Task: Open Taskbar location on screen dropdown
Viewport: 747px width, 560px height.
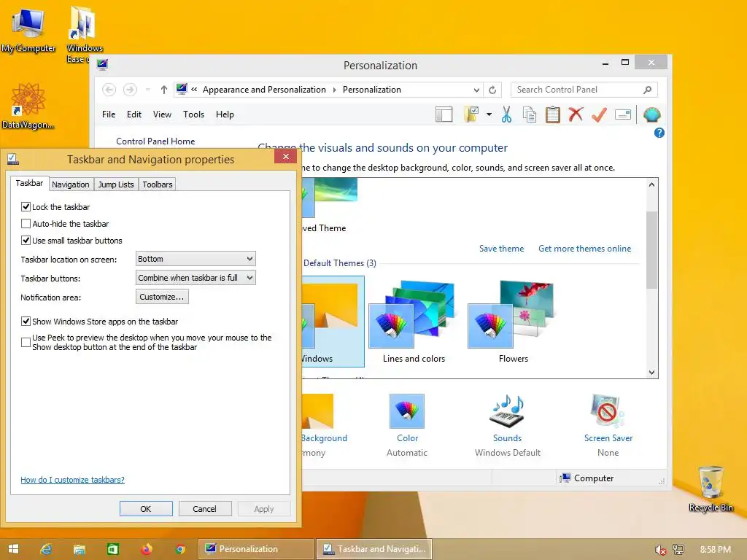Action: 196,259
